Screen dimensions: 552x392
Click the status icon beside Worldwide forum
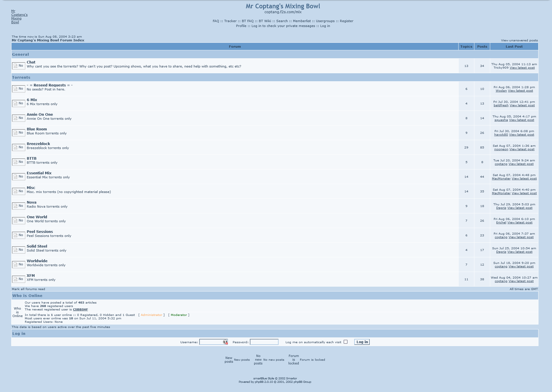pyautogui.click(x=18, y=264)
